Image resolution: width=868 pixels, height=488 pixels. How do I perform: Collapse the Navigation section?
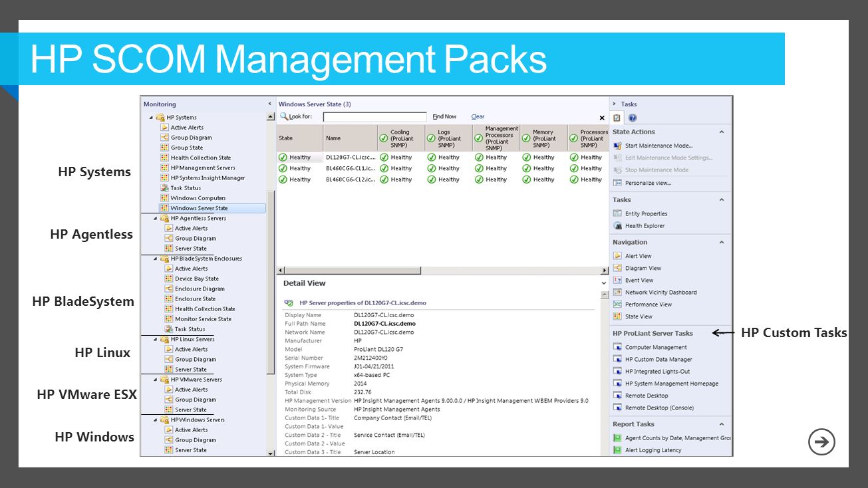click(722, 242)
